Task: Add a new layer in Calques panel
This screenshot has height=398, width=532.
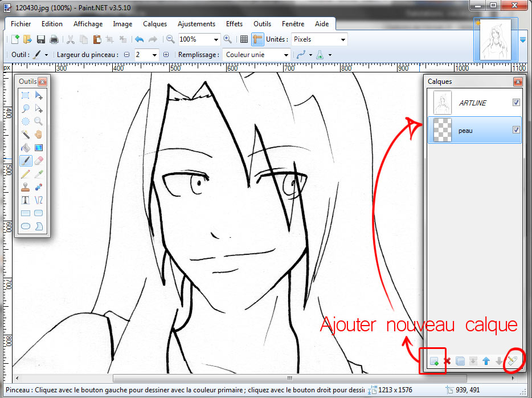Action: (434, 362)
